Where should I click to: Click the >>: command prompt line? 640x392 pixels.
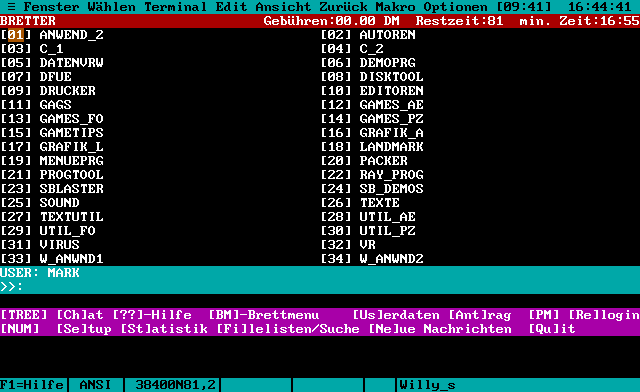coord(320,287)
